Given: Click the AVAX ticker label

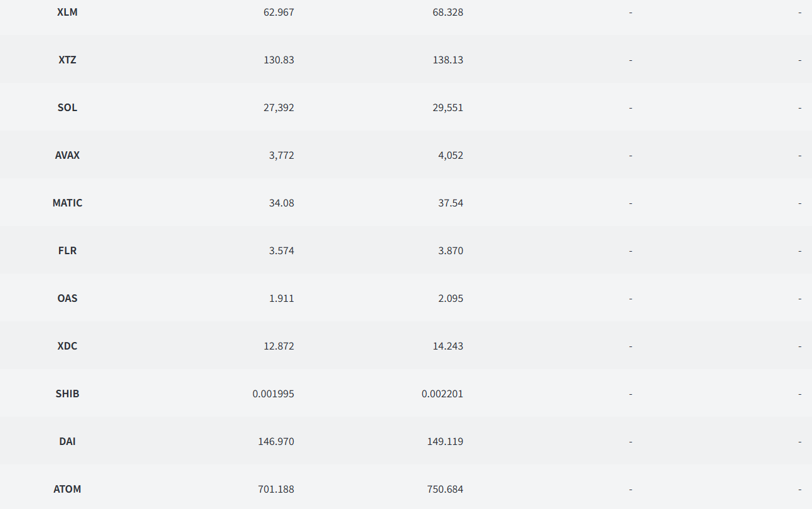Looking at the screenshot, I should pos(67,155).
